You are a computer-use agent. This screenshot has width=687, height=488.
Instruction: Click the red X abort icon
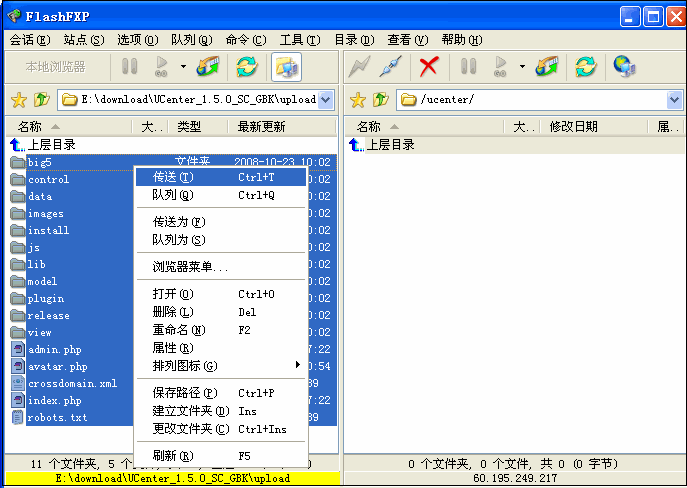[429, 67]
